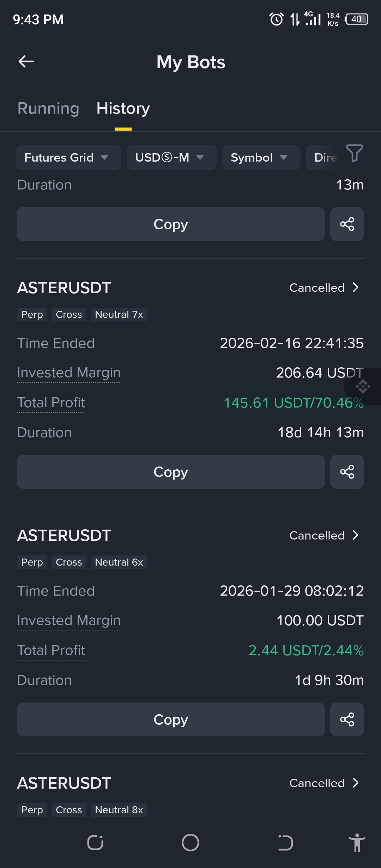Share the 13m duration bot

(347, 224)
